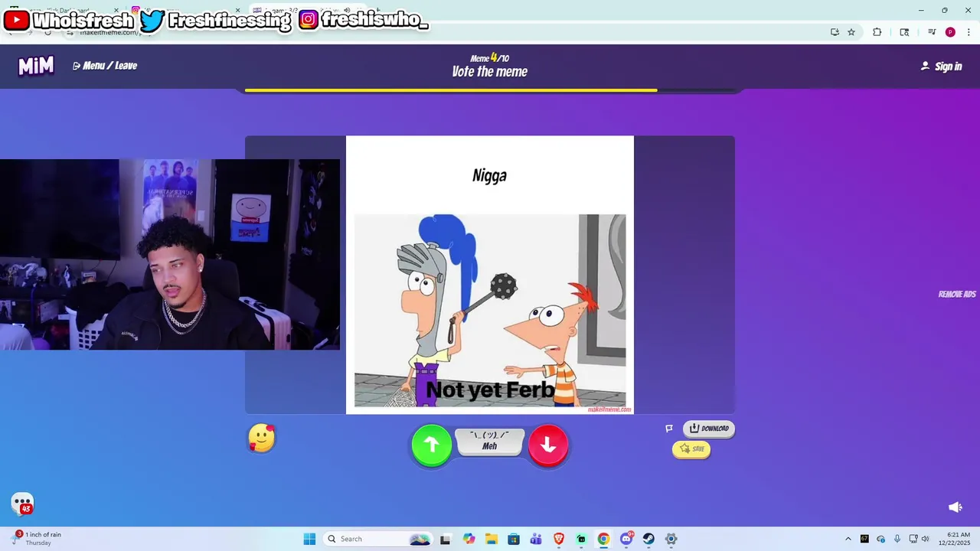Open Microsoft Store from taskbar
Viewport: 980px width, 551px height.
click(x=514, y=539)
